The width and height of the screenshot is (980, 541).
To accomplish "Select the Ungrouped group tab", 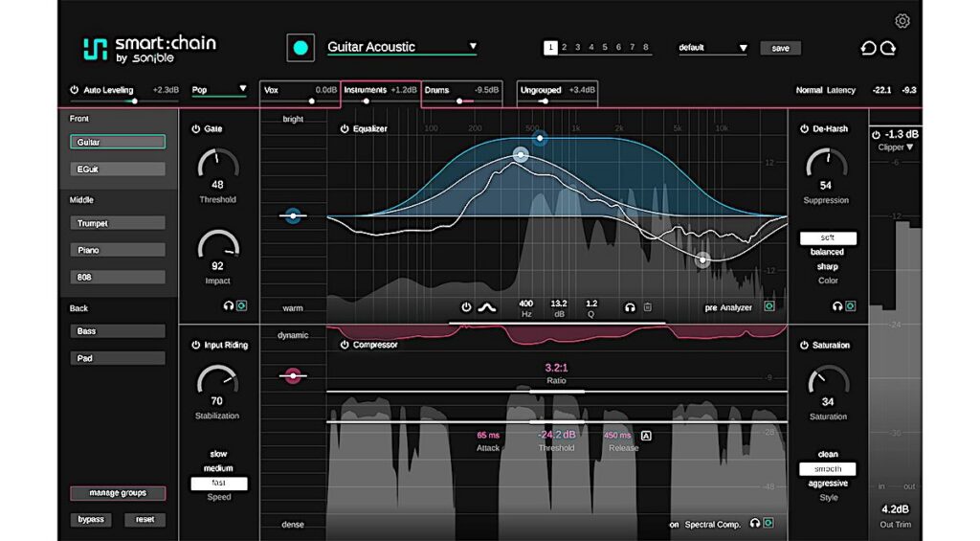I will click(557, 93).
